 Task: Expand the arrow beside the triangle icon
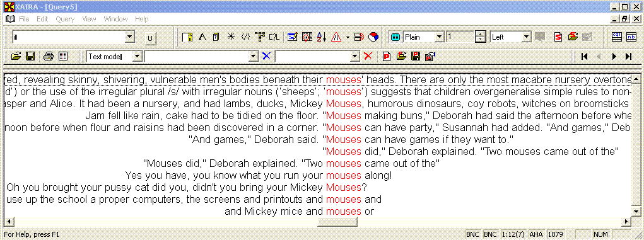(x=348, y=37)
